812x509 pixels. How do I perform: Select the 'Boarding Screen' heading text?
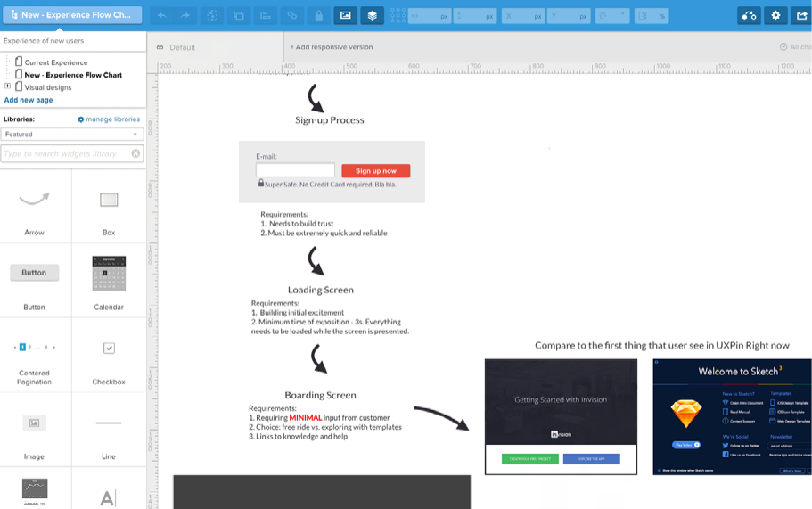tap(321, 395)
